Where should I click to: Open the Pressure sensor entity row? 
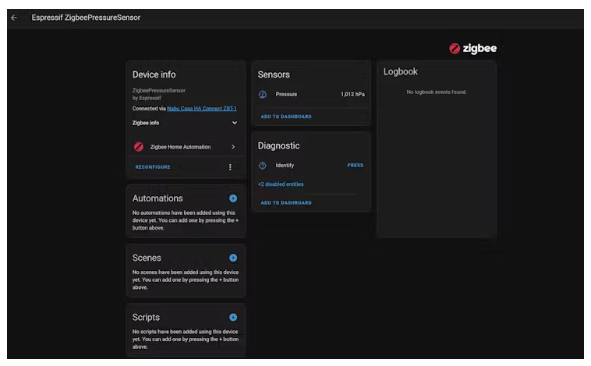point(311,94)
